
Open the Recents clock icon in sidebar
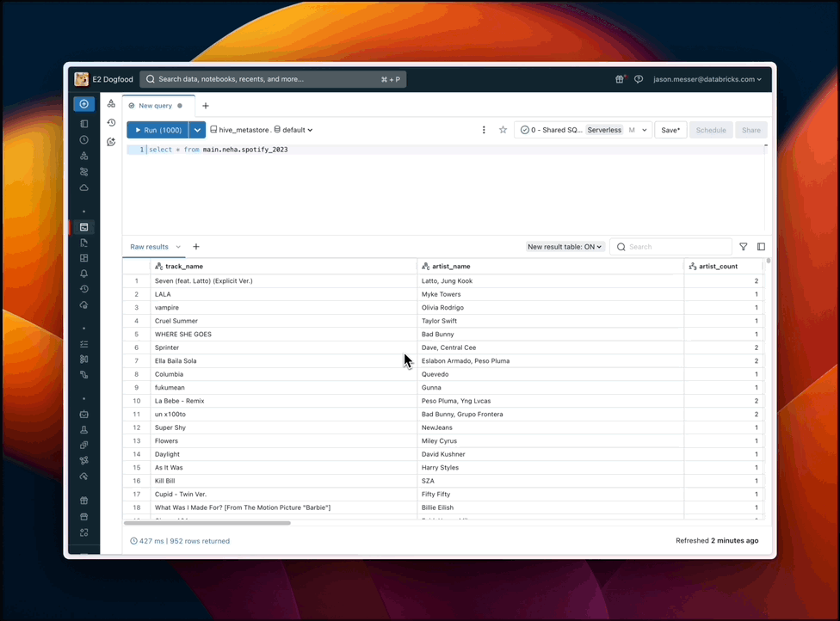pos(83,140)
